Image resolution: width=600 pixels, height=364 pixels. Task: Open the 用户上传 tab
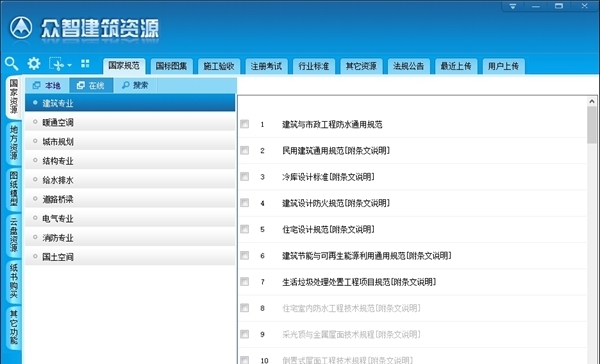(x=503, y=66)
